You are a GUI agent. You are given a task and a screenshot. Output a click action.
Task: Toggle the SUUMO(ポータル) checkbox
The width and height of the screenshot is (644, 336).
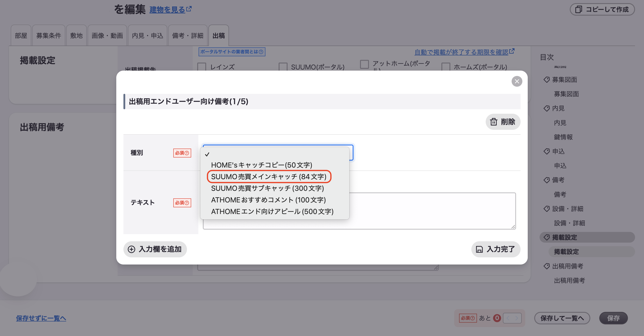(x=283, y=67)
